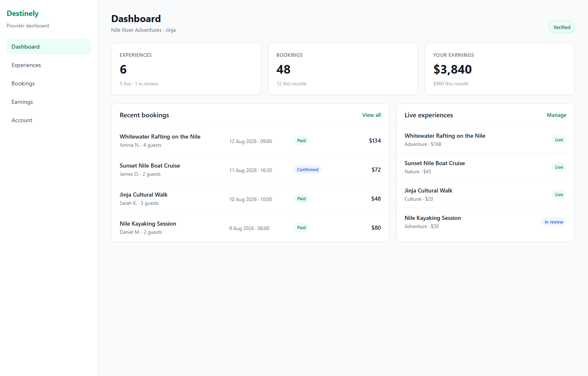This screenshot has height=376, width=588.
Task: Select the Whitewater Rafting booking by Amina N.
Action: click(250, 141)
